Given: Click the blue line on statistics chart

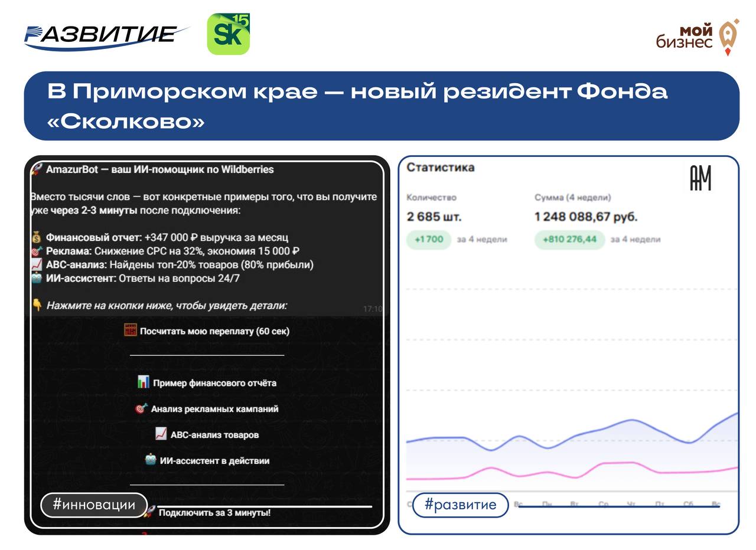Looking at the screenshot, I should (x=632, y=420).
